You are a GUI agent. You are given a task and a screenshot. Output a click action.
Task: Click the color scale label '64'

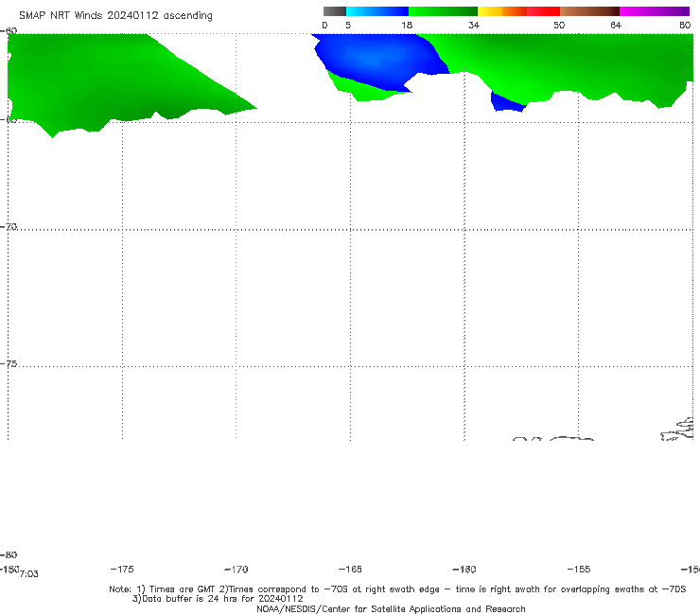pos(616,26)
